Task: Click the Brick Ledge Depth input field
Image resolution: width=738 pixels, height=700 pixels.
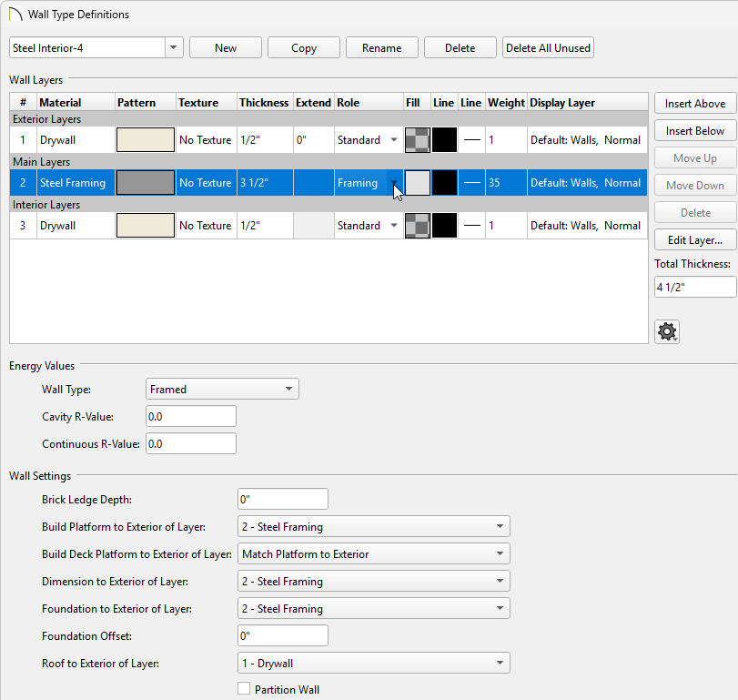Action: [282, 499]
